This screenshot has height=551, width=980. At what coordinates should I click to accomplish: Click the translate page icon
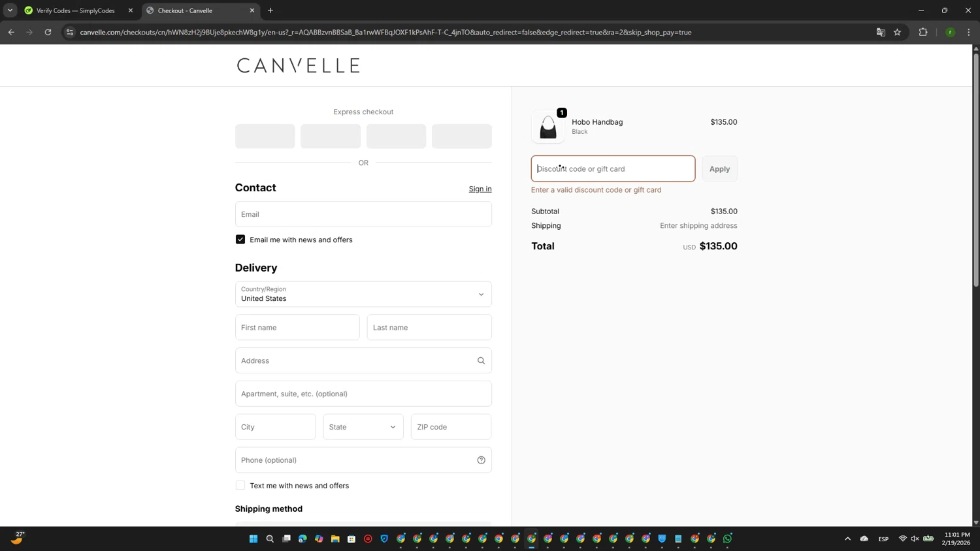coord(881,32)
